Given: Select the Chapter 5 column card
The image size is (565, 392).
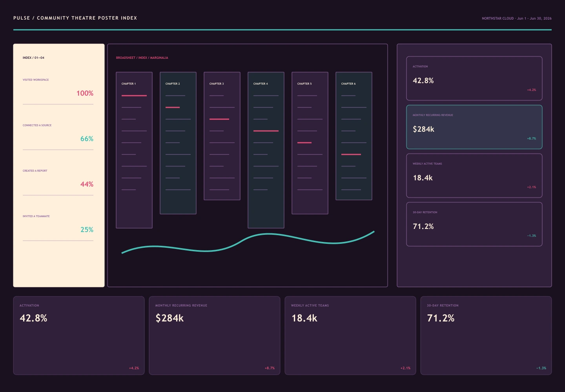Looking at the screenshot, I should (310, 143).
